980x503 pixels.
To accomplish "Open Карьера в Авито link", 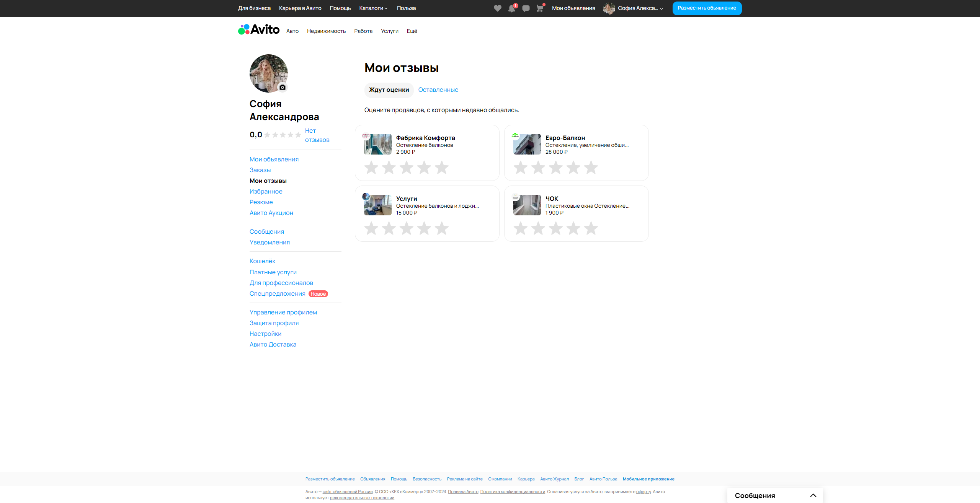I will 300,8.
